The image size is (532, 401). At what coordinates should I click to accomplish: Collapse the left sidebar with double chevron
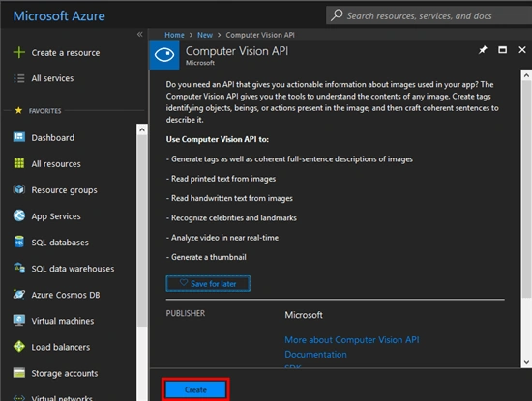(x=140, y=34)
